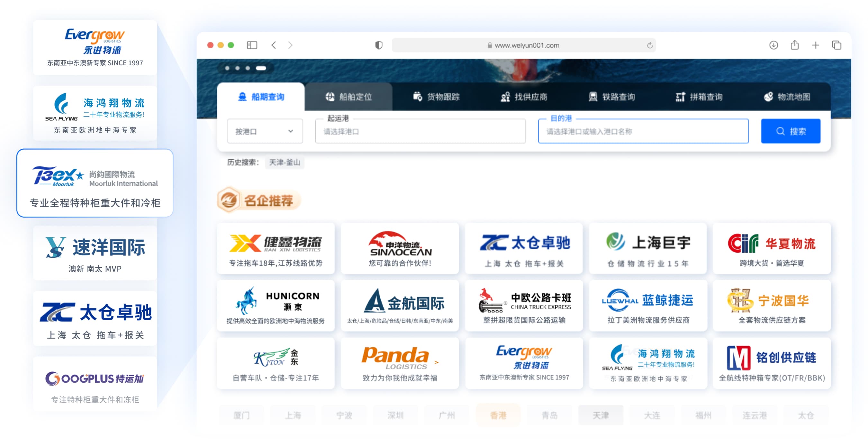Viewport: 868px width, 448px height.
Task: Reload the page with the refresh icon
Action: tap(650, 45)
